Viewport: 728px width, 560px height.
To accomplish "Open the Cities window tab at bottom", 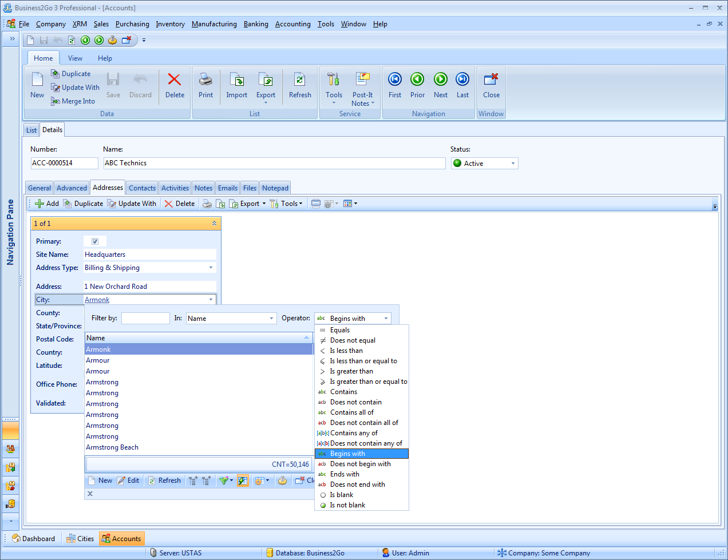I will pyautogui.click(x=80, y=539).
